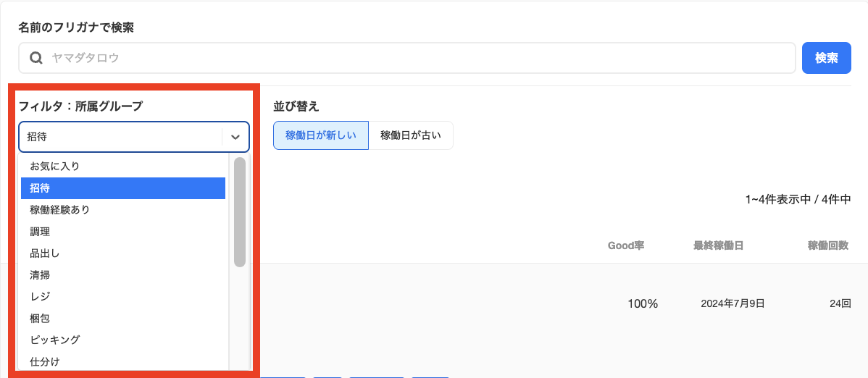Viewport: 868px width, 378px height.
Task: Choose 稼働経験あり in the dropdown
Action: tap(123, 210)
